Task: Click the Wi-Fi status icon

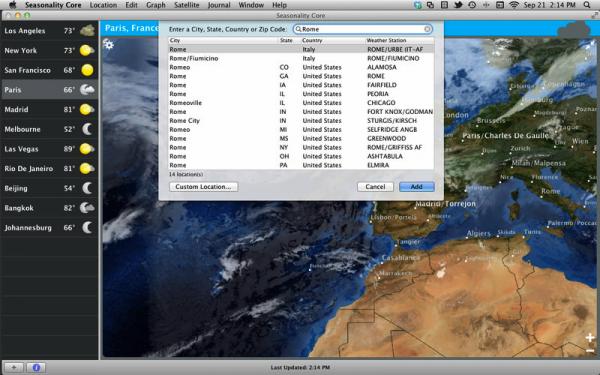Action: click(514, 5)
